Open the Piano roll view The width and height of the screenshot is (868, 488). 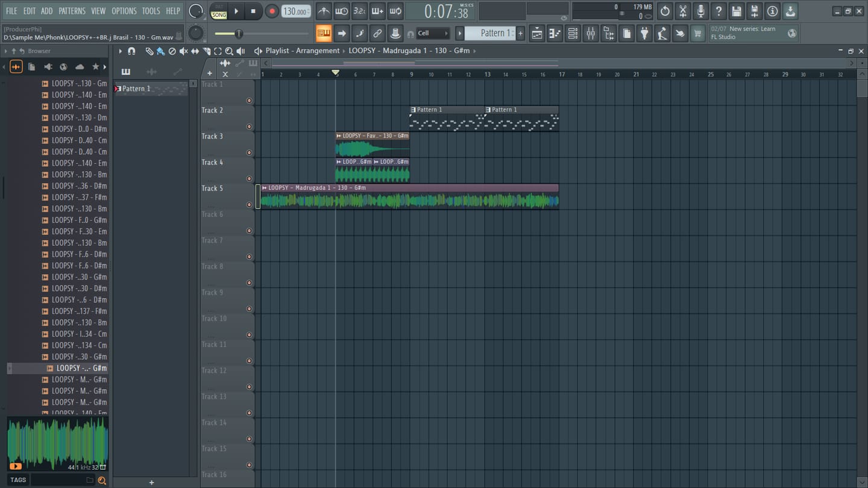point(555,33)
